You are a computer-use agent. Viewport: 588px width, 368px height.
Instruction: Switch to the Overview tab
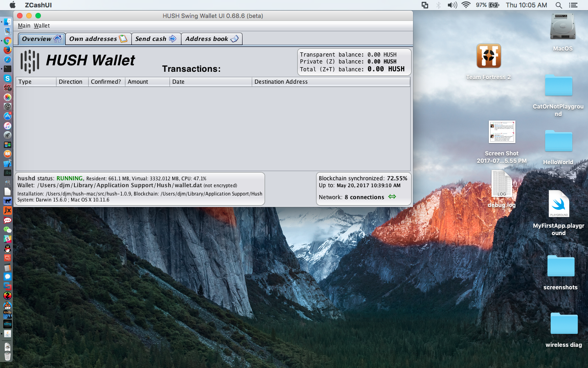pyautogui.click(x=42, y=39)
